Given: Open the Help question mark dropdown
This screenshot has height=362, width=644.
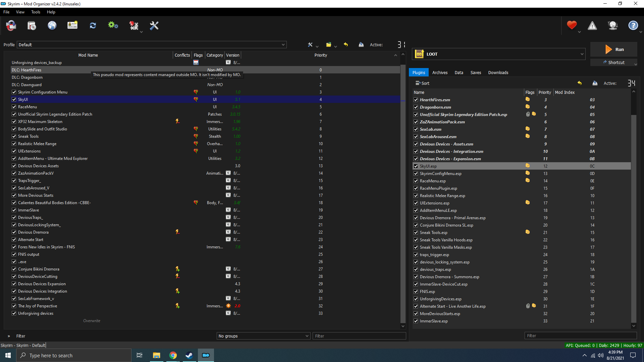Looking at the screenshot, I should (634, 26).
